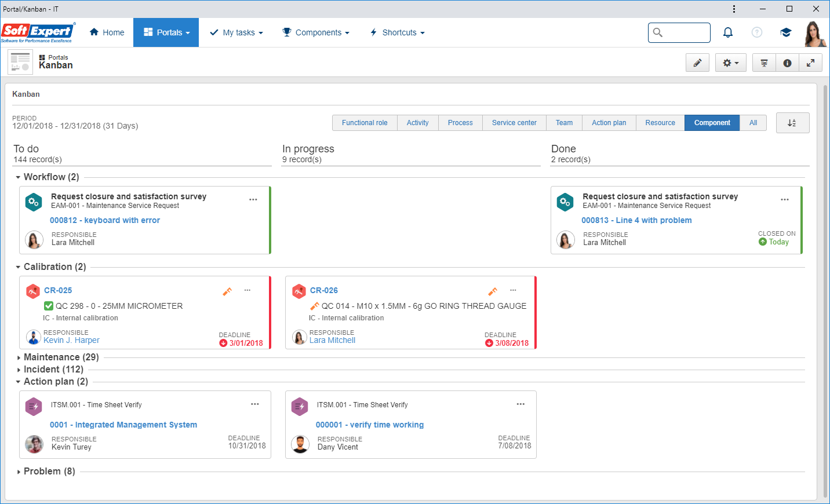Screen dimensions: 830x504
Task: Click Lara Mitchell link on CR-026 card
Action: pyautogui.click(x=332, y=340)
